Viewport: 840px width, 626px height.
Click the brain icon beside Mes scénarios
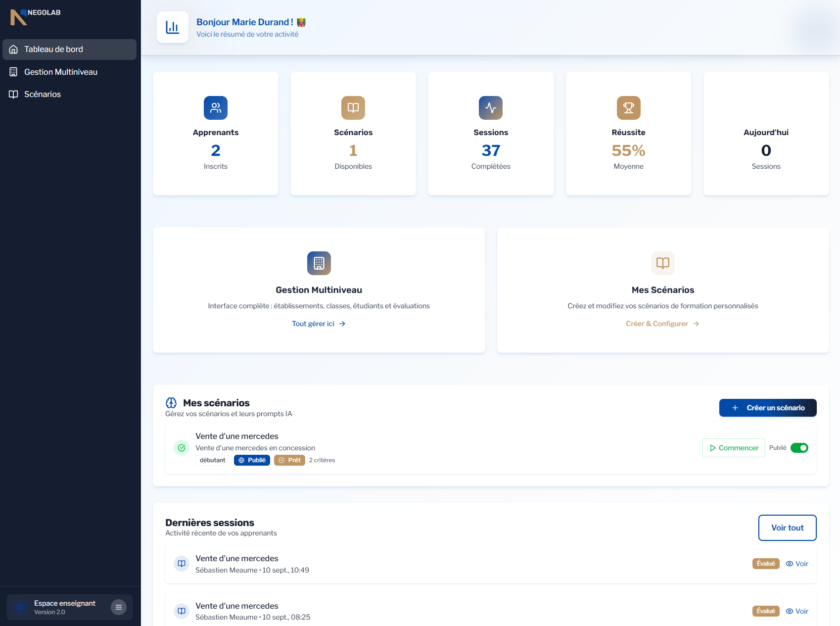point(171,403)
